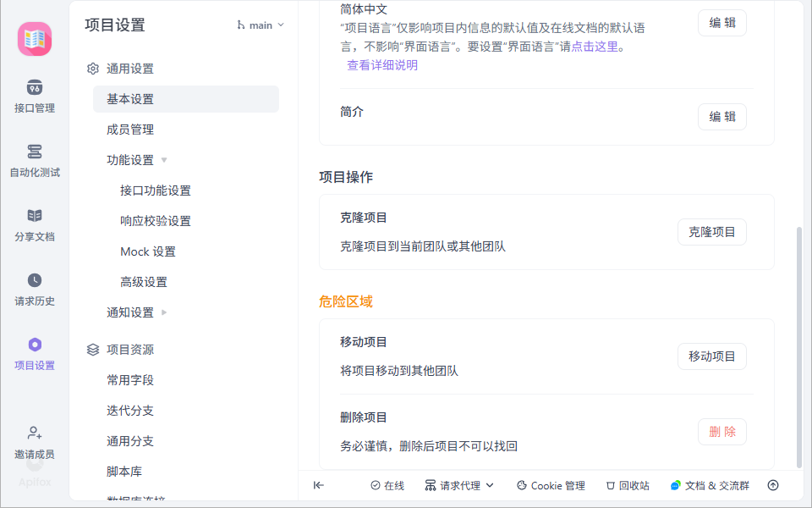Open 文档 & 交流群 chat icon
The height and width of the screenshot is (508, 812).
click(x=675, y=486)
